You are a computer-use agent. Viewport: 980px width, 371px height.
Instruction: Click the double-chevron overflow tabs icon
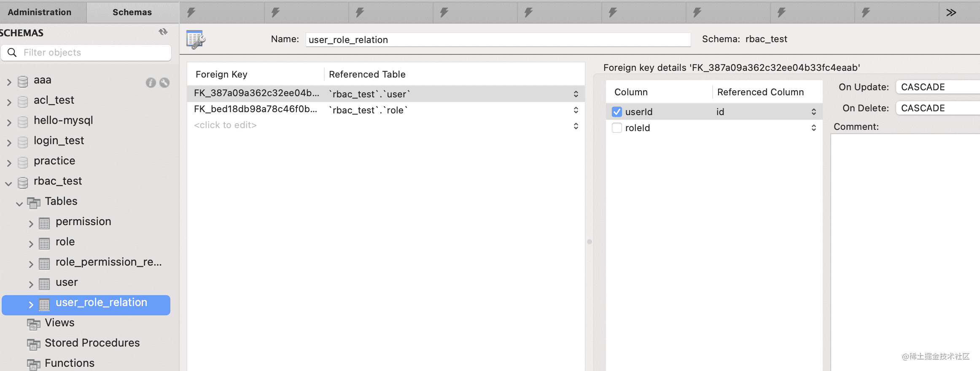click(x=951, y=13)
